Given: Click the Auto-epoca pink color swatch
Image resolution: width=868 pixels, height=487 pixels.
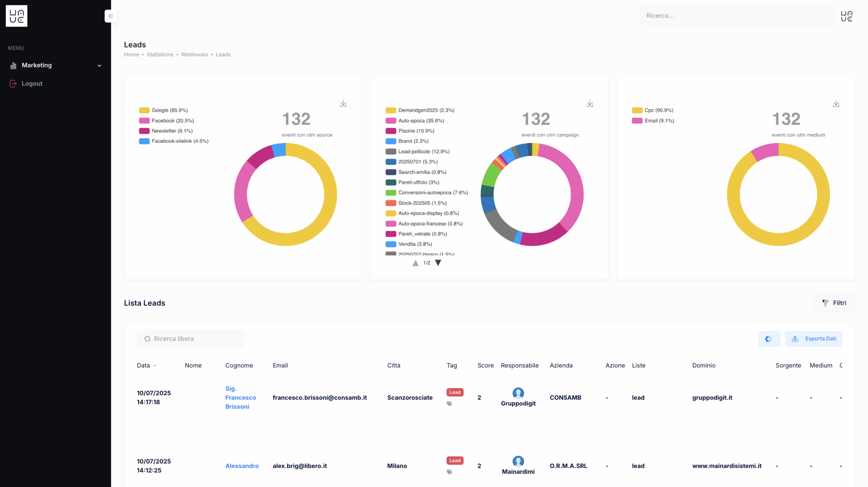Looking at the screenshot, I should [391, 121].
